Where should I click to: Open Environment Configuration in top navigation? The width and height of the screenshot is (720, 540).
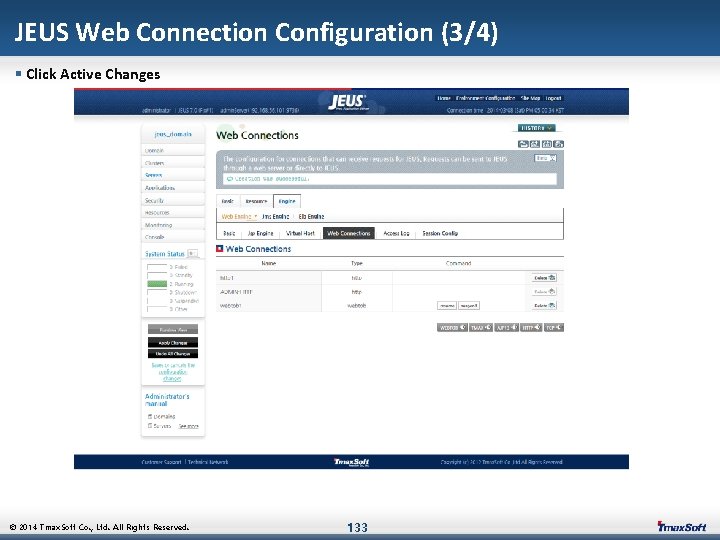[x=485, y=98]
